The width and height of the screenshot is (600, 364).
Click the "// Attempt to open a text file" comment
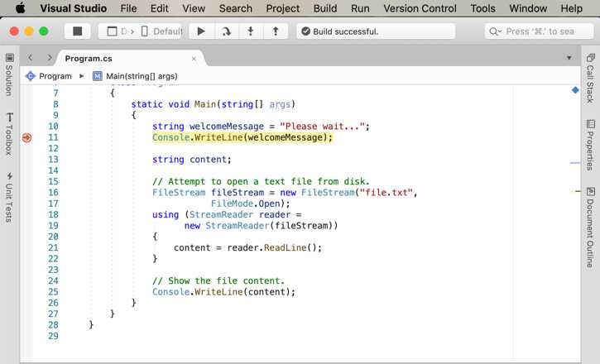(x=261, y=181)
